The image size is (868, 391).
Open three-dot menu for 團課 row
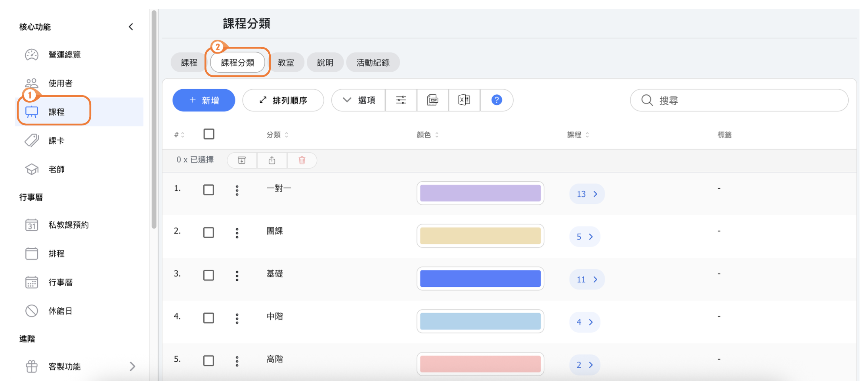(x=237, y=233)
